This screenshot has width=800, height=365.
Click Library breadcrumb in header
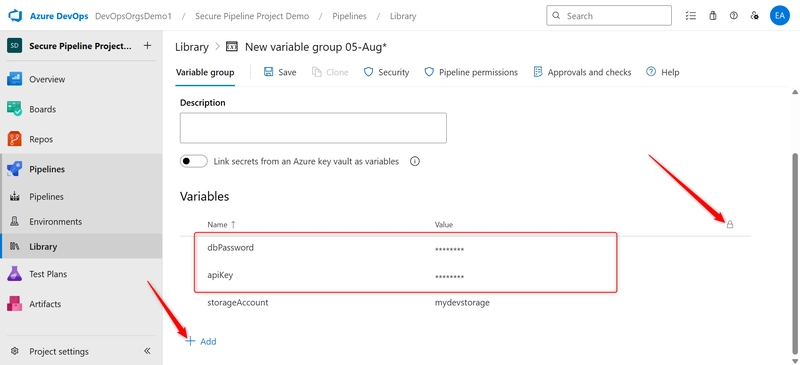403,16
